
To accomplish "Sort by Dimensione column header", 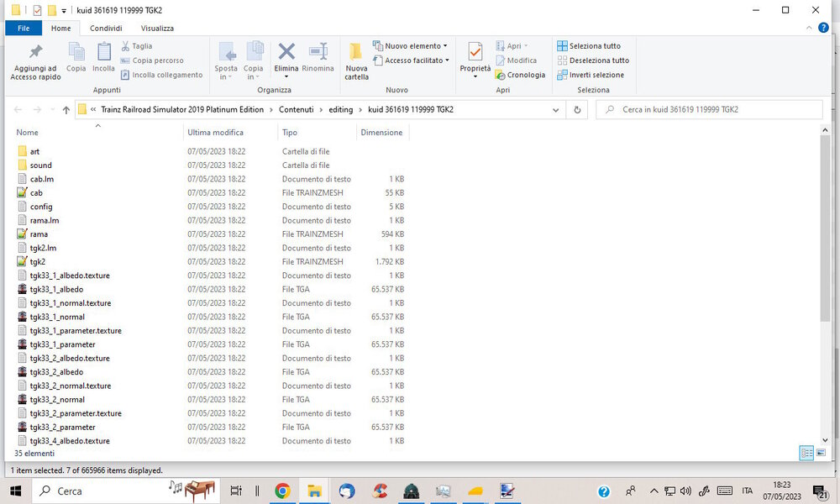I will coord(381,132).
